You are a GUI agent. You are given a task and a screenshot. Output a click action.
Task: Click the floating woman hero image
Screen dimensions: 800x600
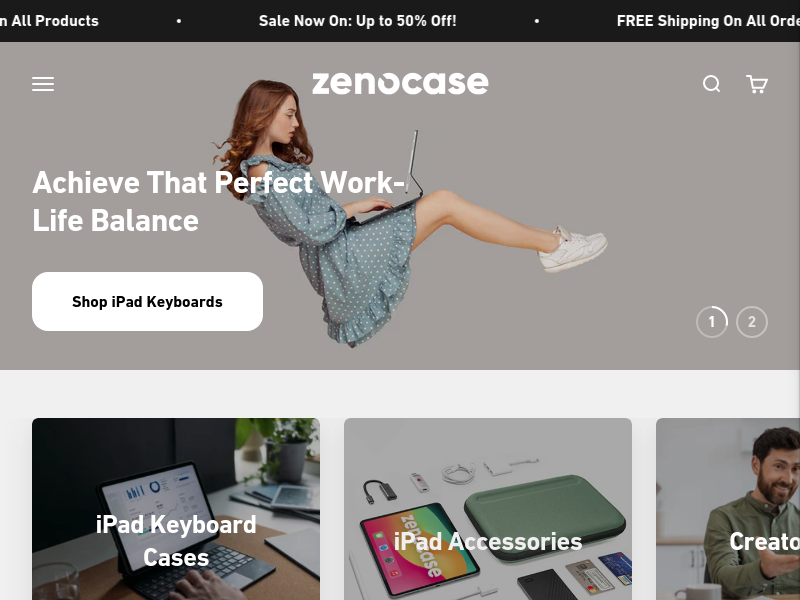point(408,212)
